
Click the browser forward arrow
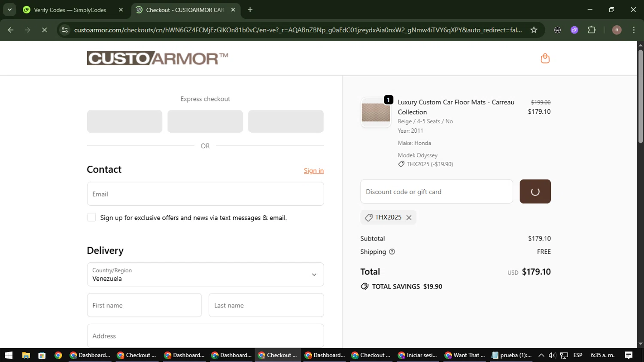[x=27, y=30]
